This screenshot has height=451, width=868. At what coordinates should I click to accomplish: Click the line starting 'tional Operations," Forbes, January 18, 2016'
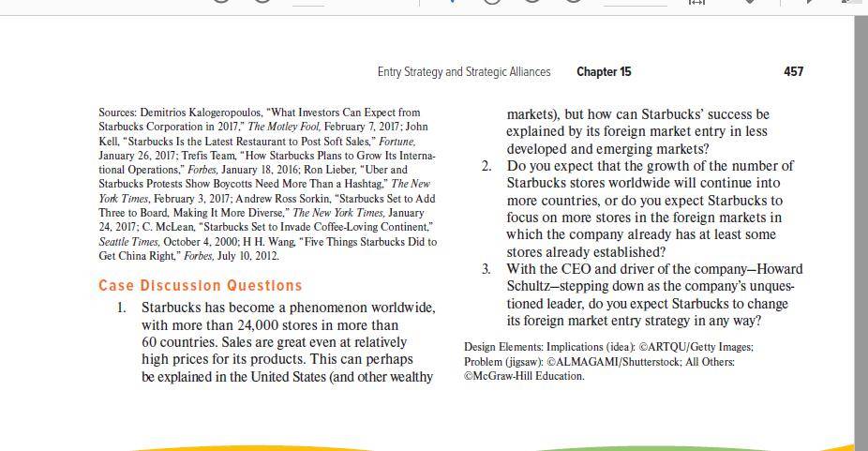point(253,170)
